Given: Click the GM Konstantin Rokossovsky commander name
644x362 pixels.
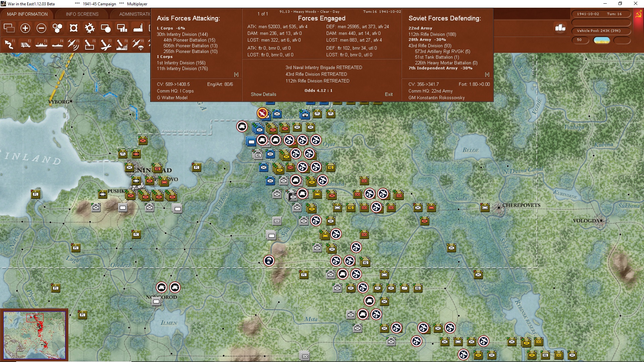Looking at the screenshot, I should pyautogui.click(x=436, y=98).
